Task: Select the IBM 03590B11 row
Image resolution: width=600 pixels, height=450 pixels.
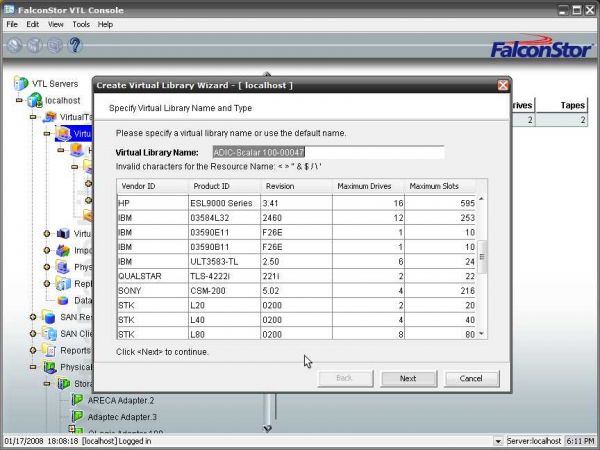Action: point(297,247)
